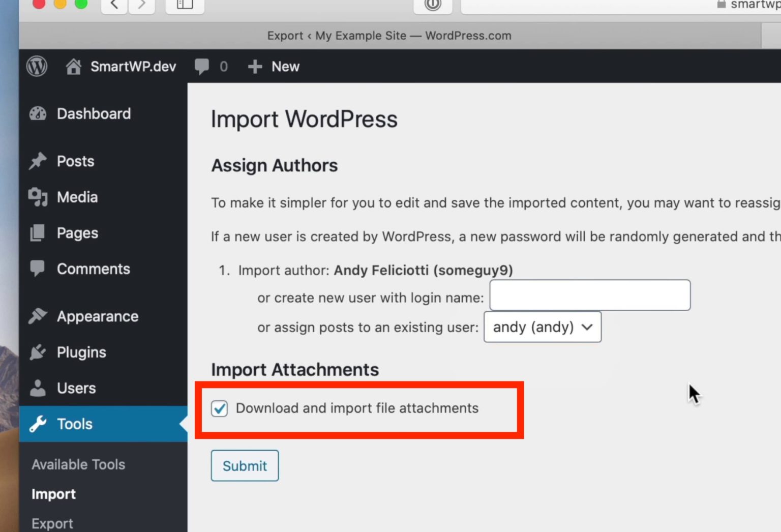Select the Posts pushpin icon
Screen dimensions: 781x532
pos(37,161)
